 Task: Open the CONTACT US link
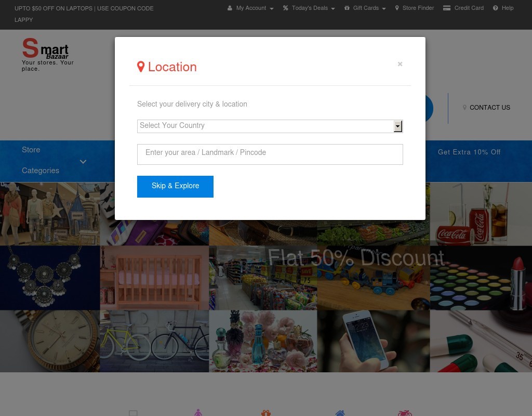[489, 108]
